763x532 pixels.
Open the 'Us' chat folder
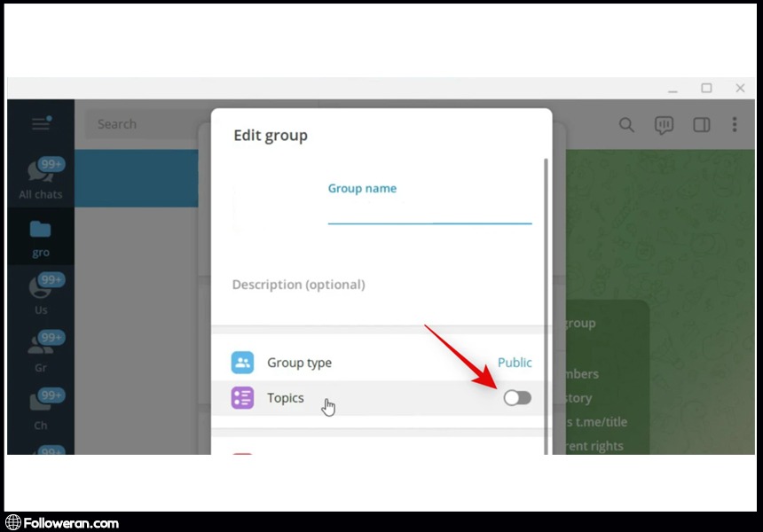(x=41, y=294)
